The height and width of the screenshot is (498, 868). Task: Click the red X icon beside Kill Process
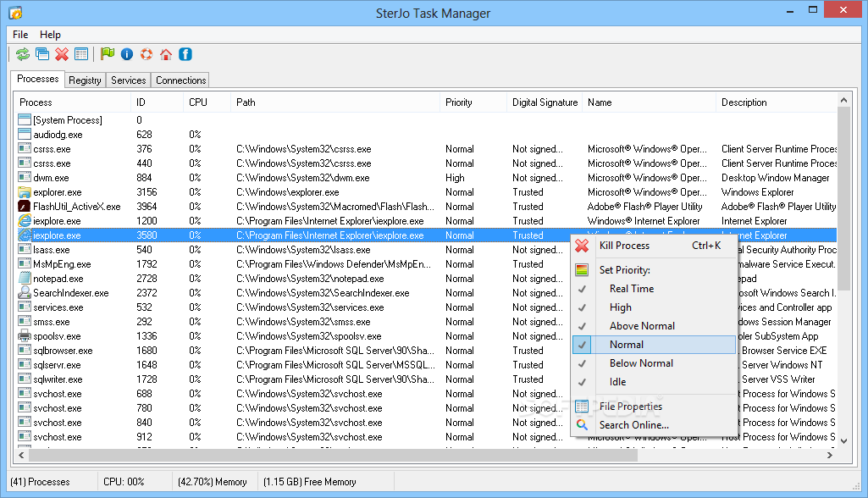click(582, 246)
